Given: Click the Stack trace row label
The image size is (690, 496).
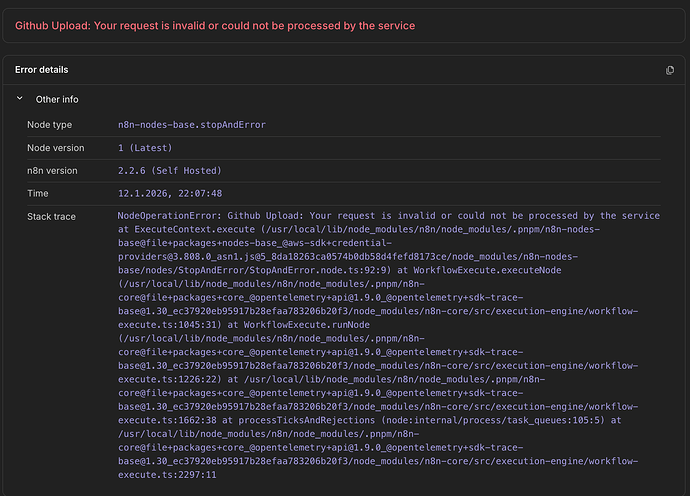Looking at the screenshot, I should pyautogui.click(x=53, y=216).
